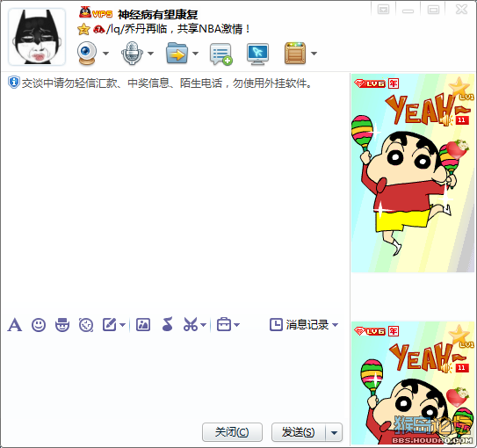Maximize the chat window
477x448 pixels.
click(433, 10)
